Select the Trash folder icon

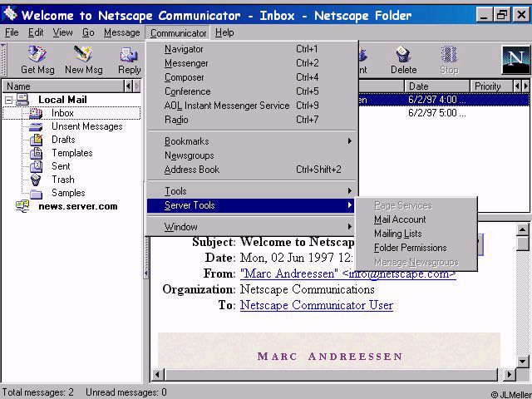click(36, 180)
